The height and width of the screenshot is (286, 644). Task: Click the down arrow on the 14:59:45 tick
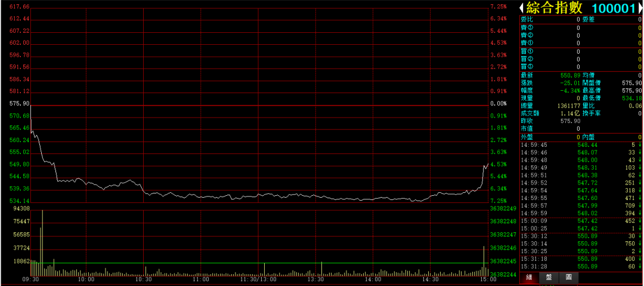click(x=639, y=145)
